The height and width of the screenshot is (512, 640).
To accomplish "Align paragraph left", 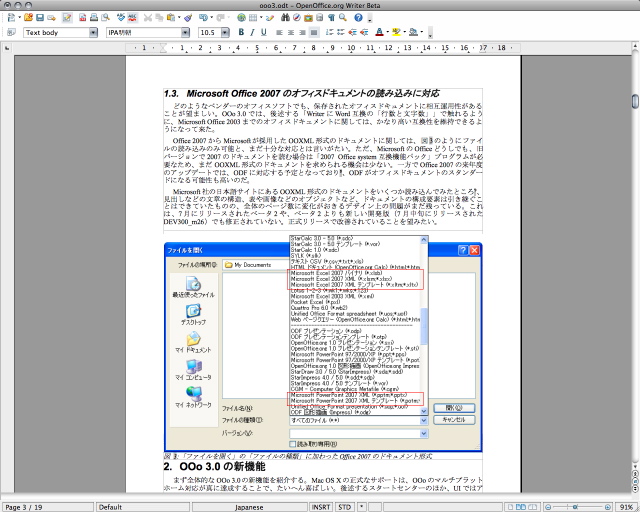I will (280, 32).
